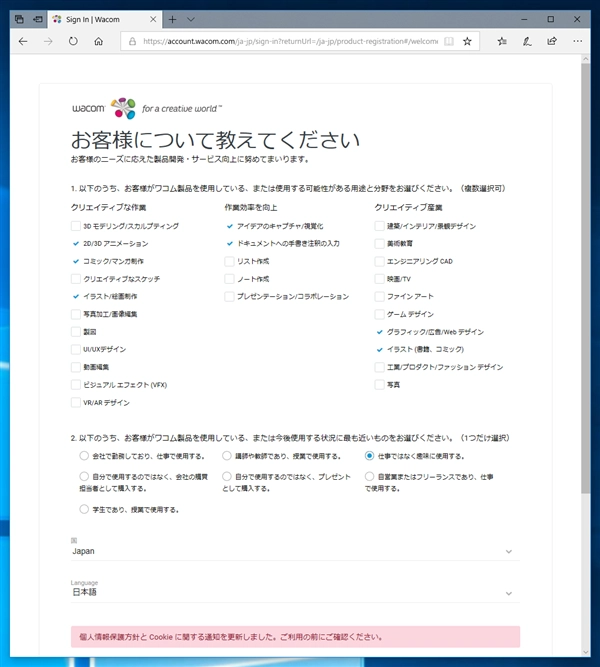The image size is (600, 667).
Task: Open the browser settings and more menu
Action: pyautogui.click(x=577, y=41)
